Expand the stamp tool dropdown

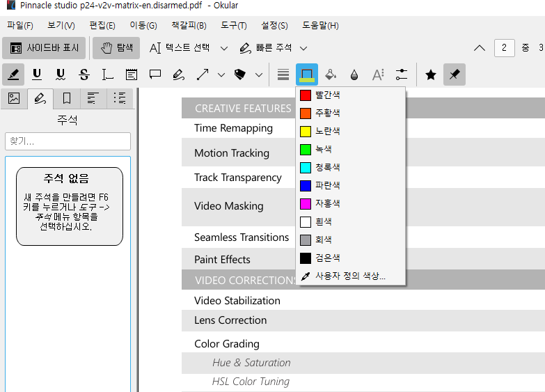point(259,75)
